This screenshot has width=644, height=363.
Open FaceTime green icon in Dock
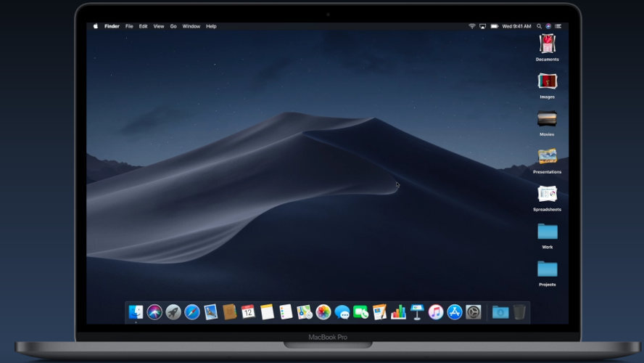point(360,312)
